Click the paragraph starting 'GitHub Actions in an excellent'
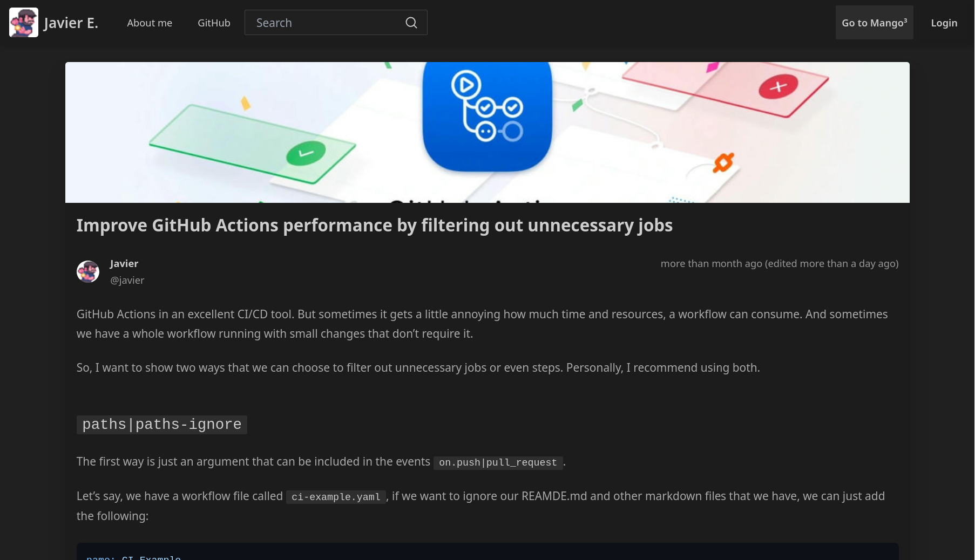 click(482, 324)
